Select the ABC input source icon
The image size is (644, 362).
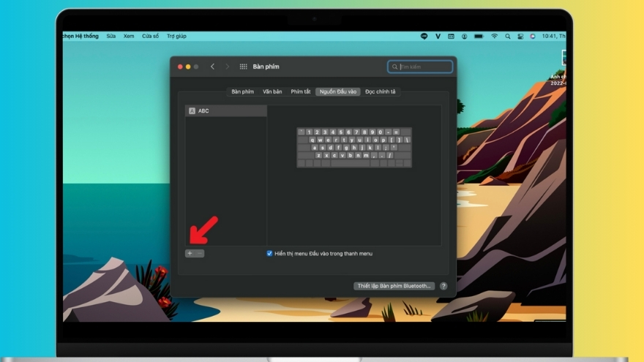(192, 111)
